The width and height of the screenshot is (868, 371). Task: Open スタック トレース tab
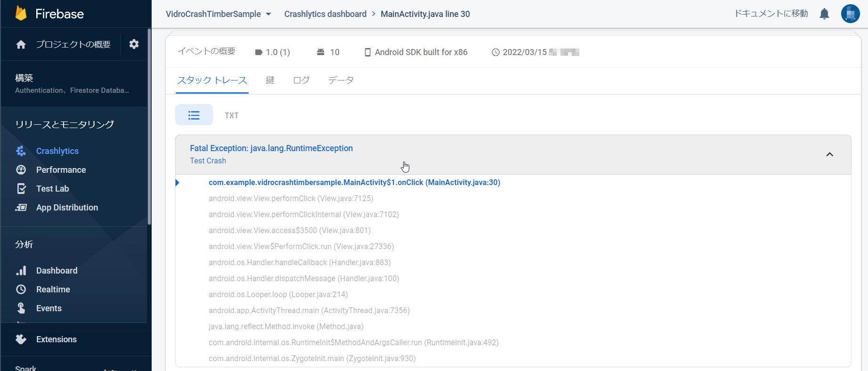pyautogui.click(x=212, y=80)
